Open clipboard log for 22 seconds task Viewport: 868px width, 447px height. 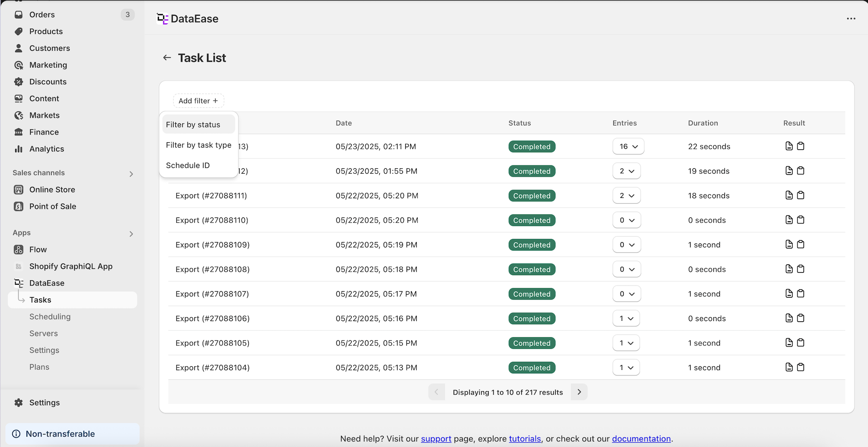pyautogui.click(x=801, y=146)
